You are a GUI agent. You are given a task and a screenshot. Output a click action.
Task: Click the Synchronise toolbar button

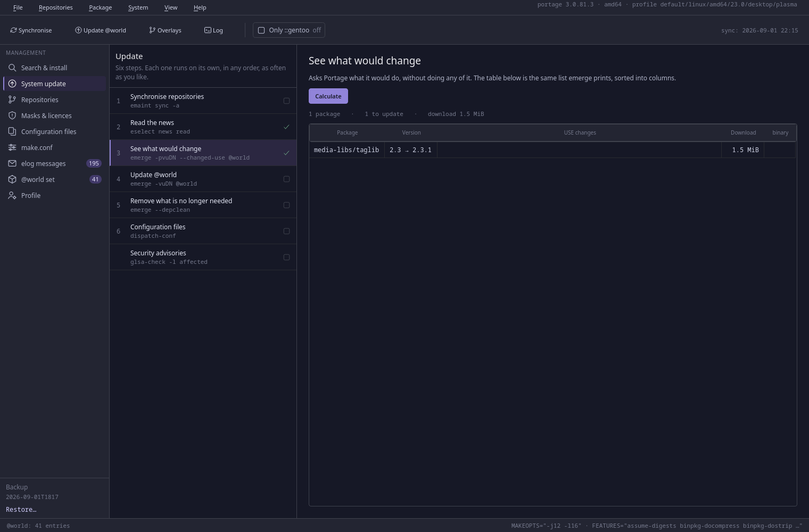click(x=31, y=30)
